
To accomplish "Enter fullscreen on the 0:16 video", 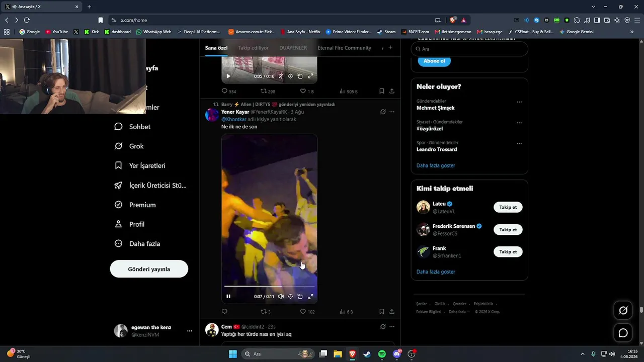I will tap(310, 76).
